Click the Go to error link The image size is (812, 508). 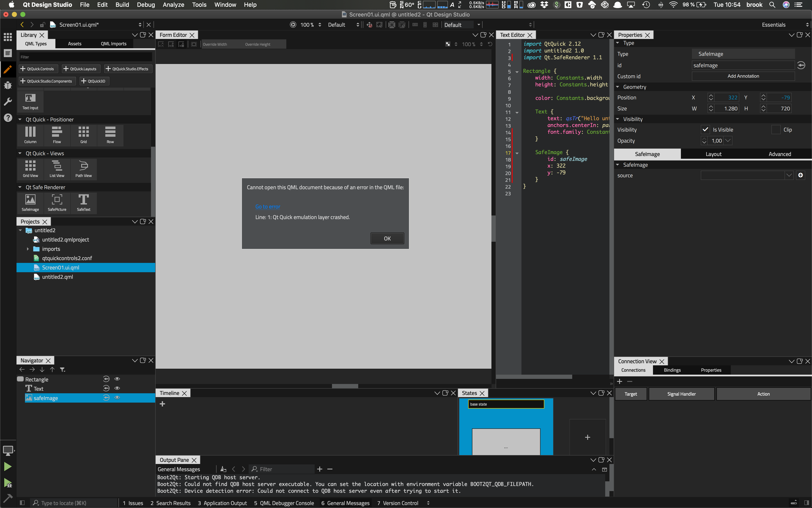[x=267, y=207]
